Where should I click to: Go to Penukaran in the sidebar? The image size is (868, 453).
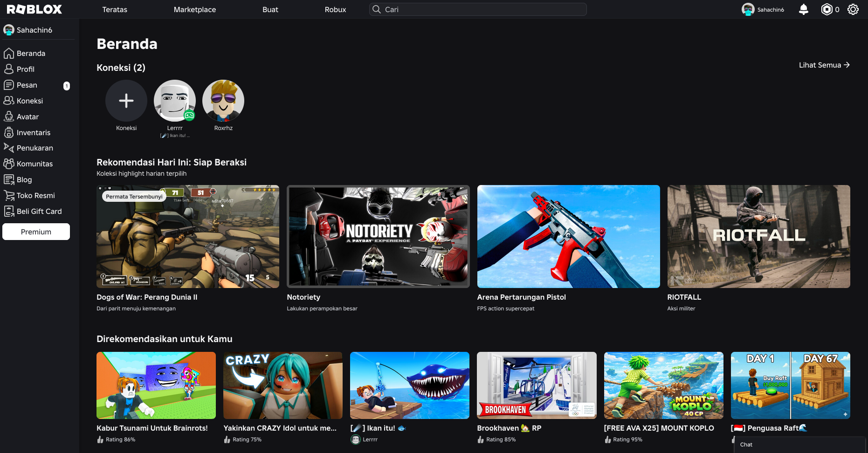tap(34, 148)
